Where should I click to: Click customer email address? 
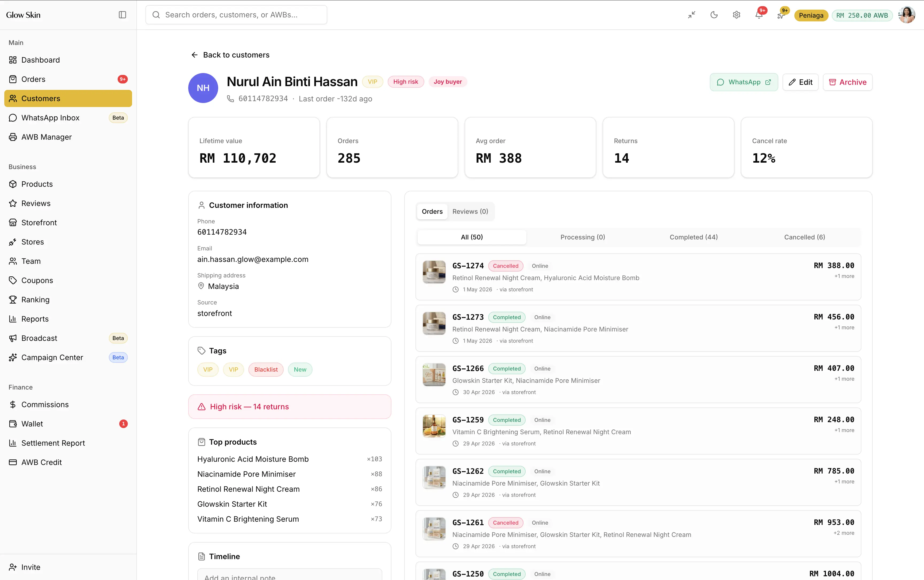point(253,259)
